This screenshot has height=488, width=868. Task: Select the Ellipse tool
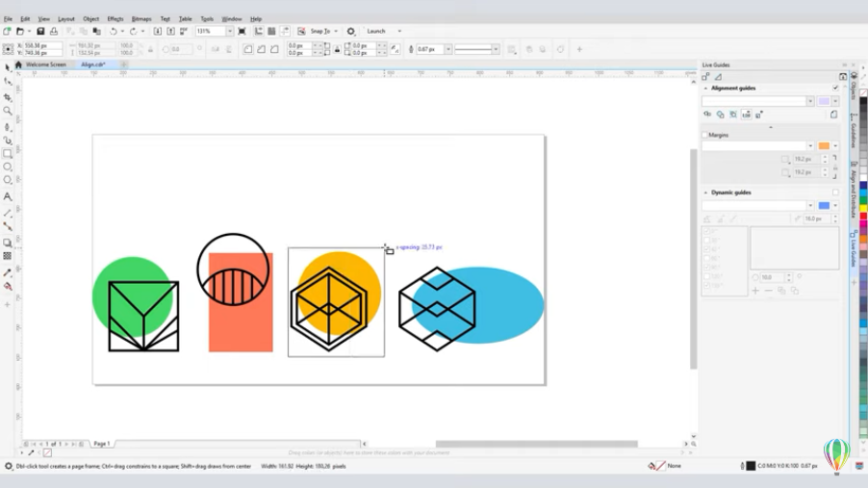click(x=7, y=167)
